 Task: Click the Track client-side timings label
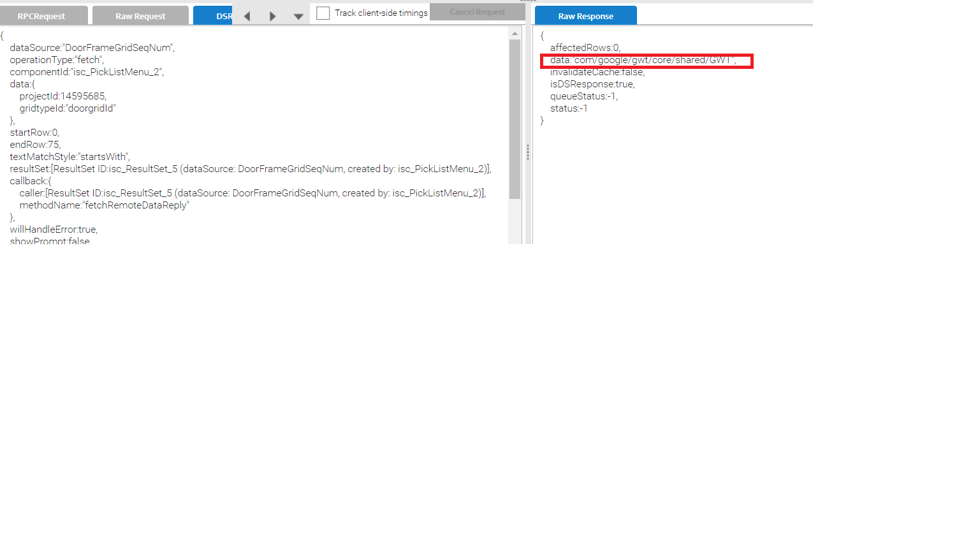(x=381, y=13)
